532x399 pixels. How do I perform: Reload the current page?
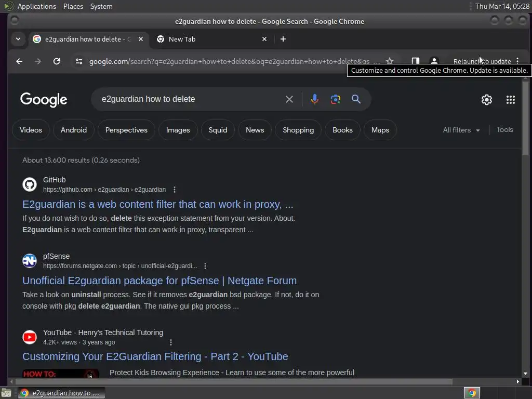(57, 61)
